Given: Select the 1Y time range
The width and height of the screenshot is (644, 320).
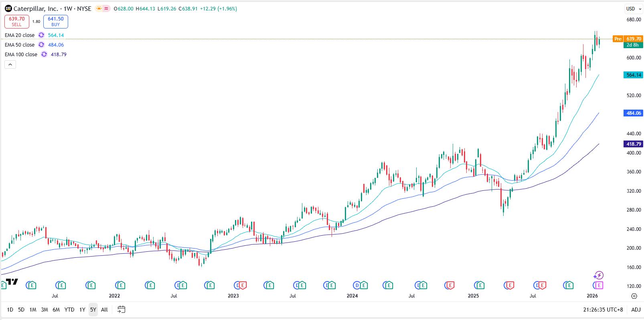Looking at the screenshot, I should [82, 310].
